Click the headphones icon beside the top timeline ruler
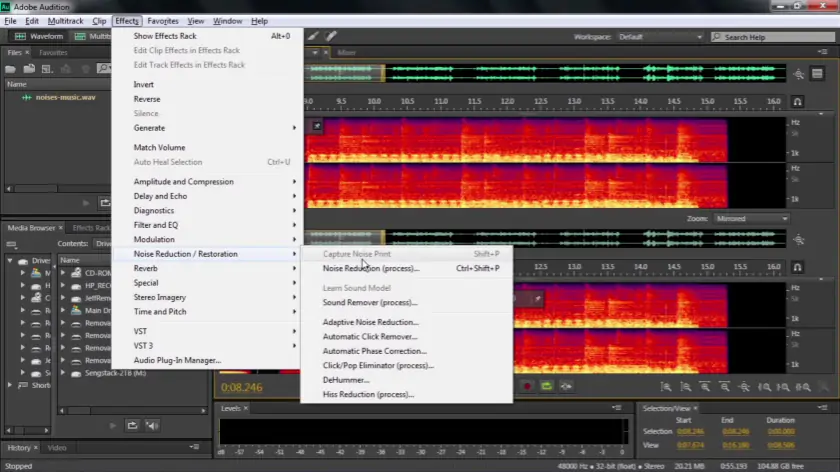 tap(798, 101)
